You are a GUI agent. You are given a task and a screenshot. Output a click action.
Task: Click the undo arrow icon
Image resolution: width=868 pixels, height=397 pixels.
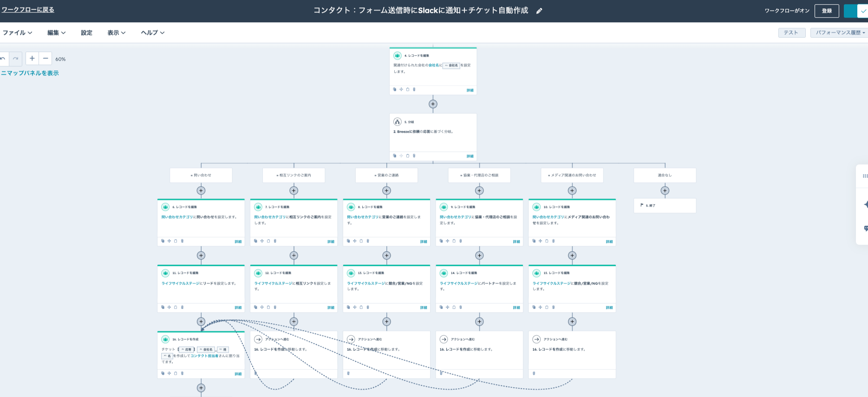(x=3, y=59)
